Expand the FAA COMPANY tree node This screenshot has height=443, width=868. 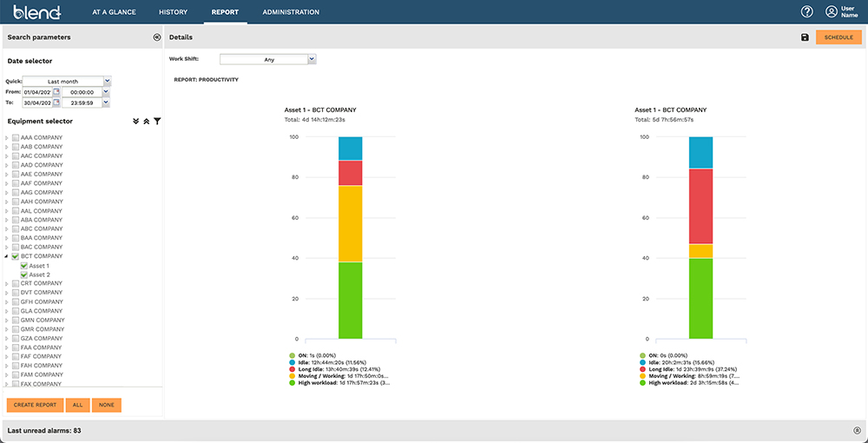pyautogui.click(x=7, y=347)
